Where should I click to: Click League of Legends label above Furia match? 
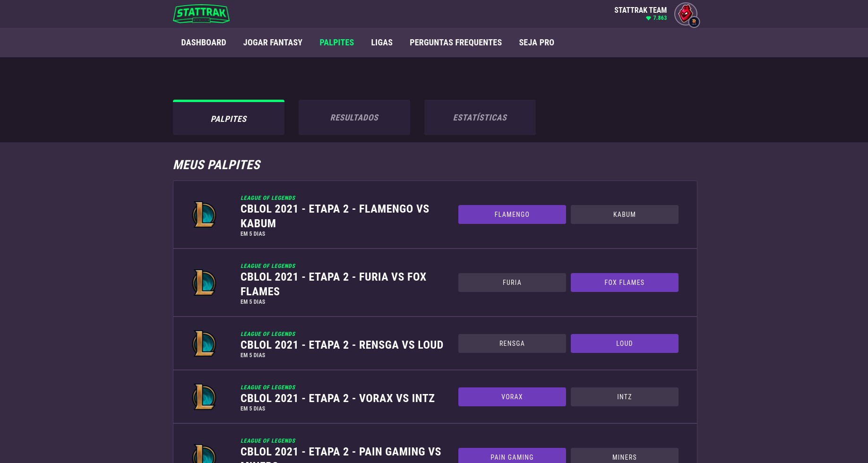[x=268, y=266]
